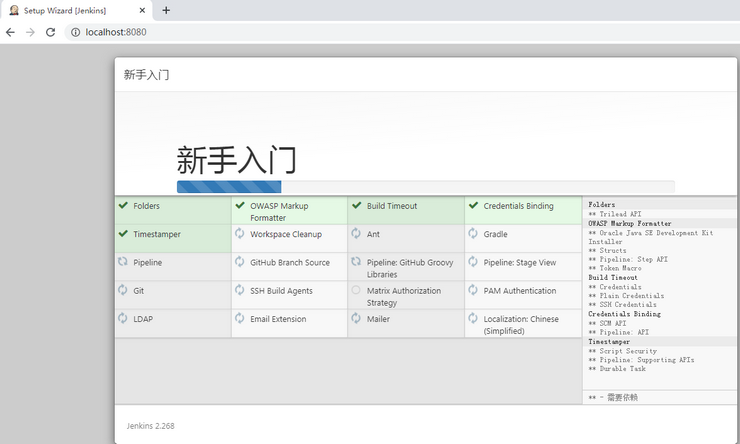The height and width of the screenshot is (444, 740).
Task: Click the browser back arrow
Action: point(10,32)
